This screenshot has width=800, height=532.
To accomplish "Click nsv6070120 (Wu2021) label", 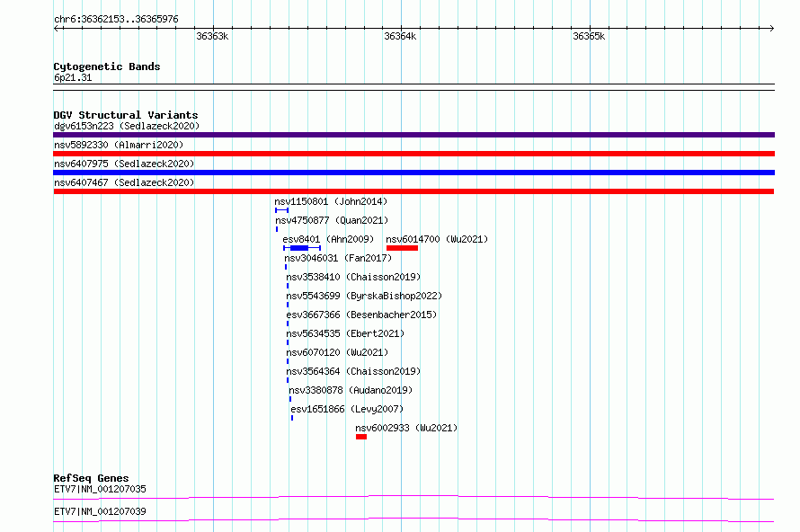I will tap(337, 352).
